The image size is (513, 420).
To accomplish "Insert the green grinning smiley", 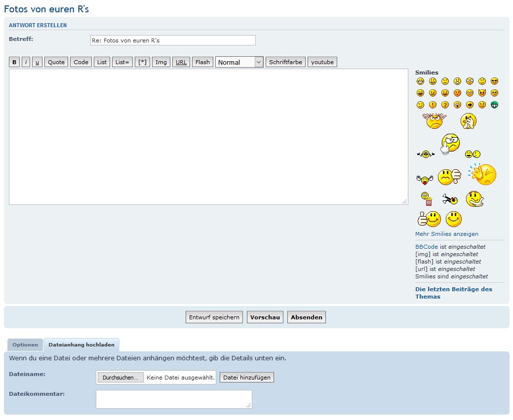I will pos(494,105).
